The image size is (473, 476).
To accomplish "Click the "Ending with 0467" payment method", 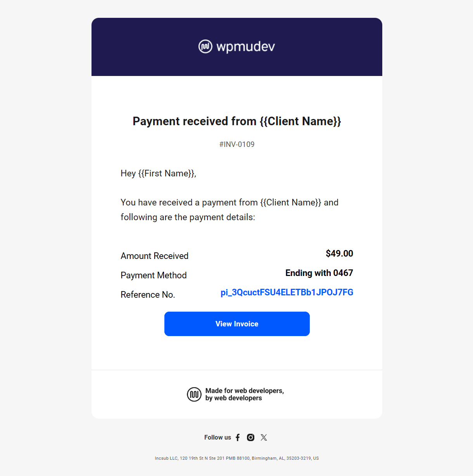I will point(319,273).
